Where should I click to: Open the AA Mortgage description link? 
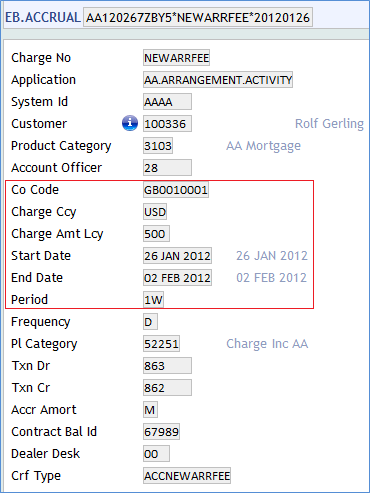pos(263,146)
